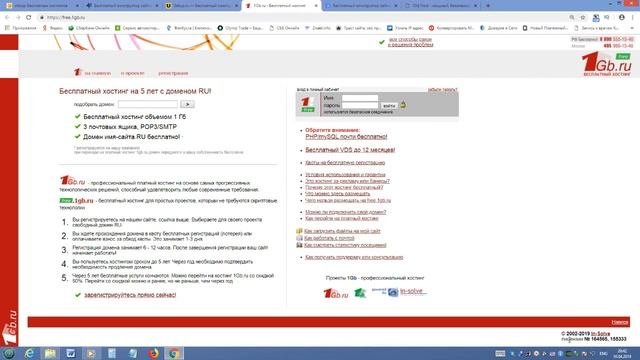Open the keyboard icon in system tray
The width and height of the screenshot is (640, 360).
500,353
